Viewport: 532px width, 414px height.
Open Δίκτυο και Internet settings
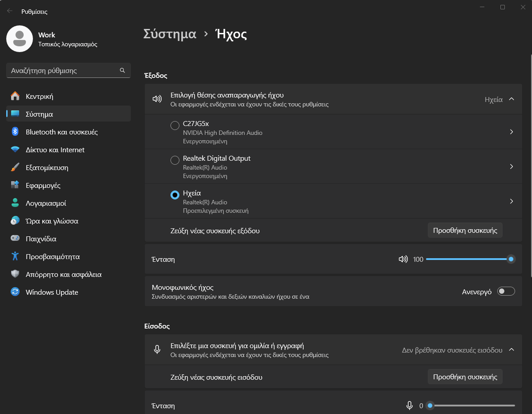(55, 150)
